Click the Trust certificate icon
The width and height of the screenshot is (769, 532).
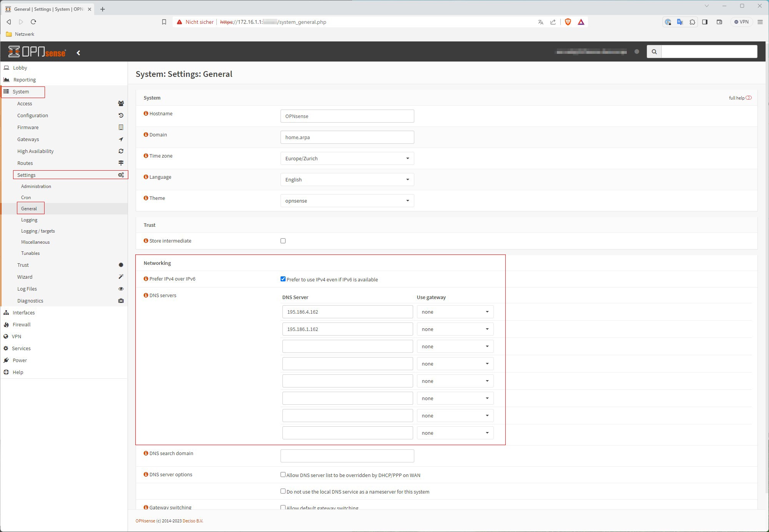(121, 265)
